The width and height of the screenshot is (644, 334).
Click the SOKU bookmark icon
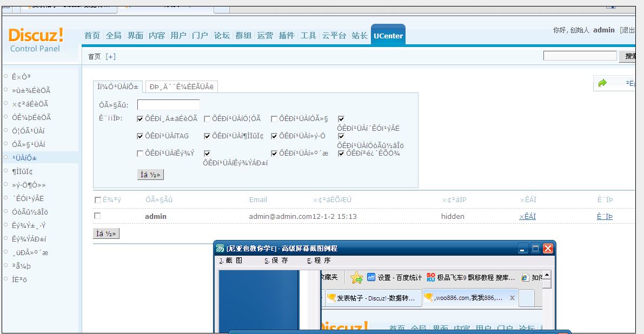click(x=430, y=277)
